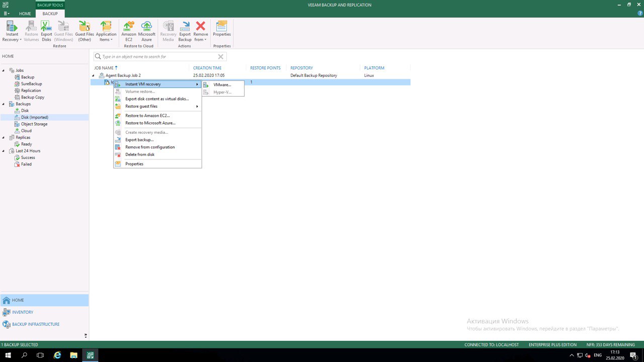Sort by the PLATFORM column header

coord(374,68)
